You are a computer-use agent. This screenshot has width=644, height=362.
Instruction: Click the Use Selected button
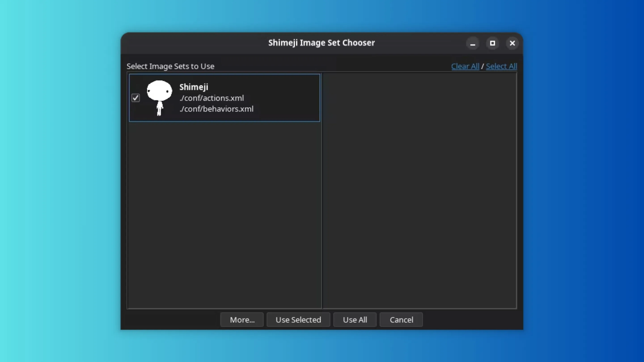point(298,320)
